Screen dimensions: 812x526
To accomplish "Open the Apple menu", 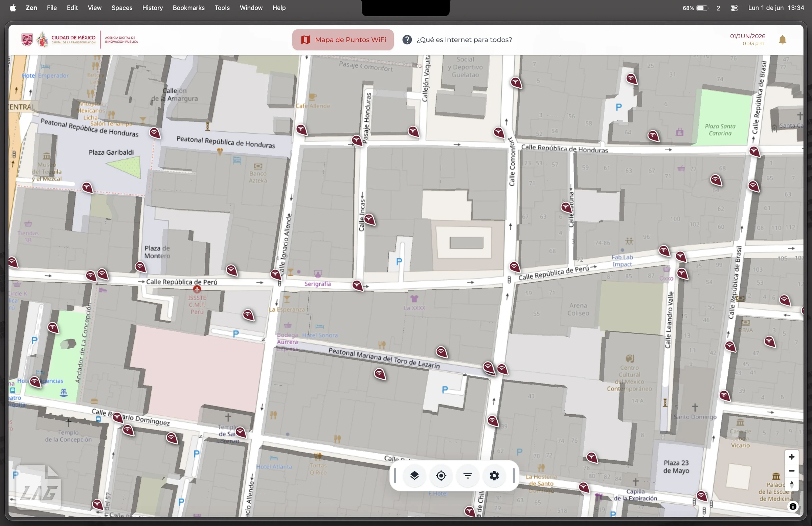I will 13,7.
